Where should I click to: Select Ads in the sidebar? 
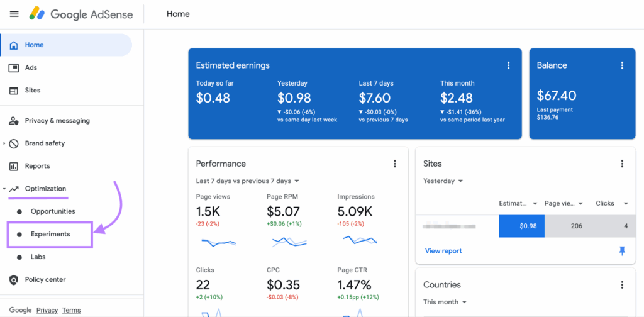(x=31, y=68)
